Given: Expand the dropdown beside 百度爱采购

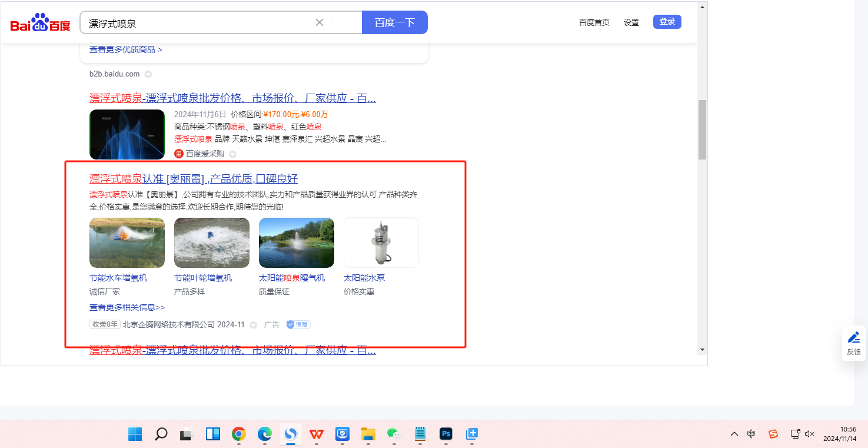Looking at the screenshot, I should tap(232, 154).
